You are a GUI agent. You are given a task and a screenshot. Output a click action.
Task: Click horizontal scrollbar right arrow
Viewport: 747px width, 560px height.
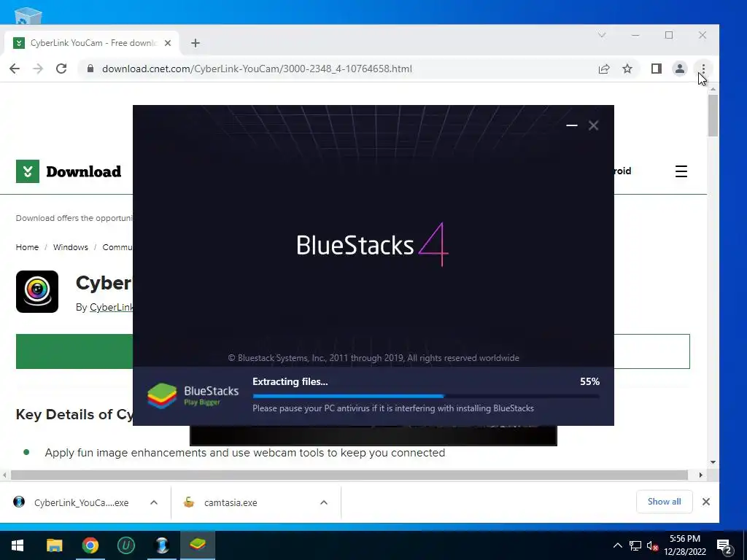700,475
